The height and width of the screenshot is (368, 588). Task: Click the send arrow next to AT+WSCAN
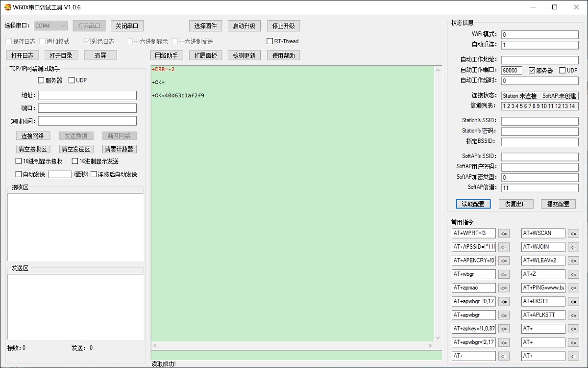click(573, 234)
